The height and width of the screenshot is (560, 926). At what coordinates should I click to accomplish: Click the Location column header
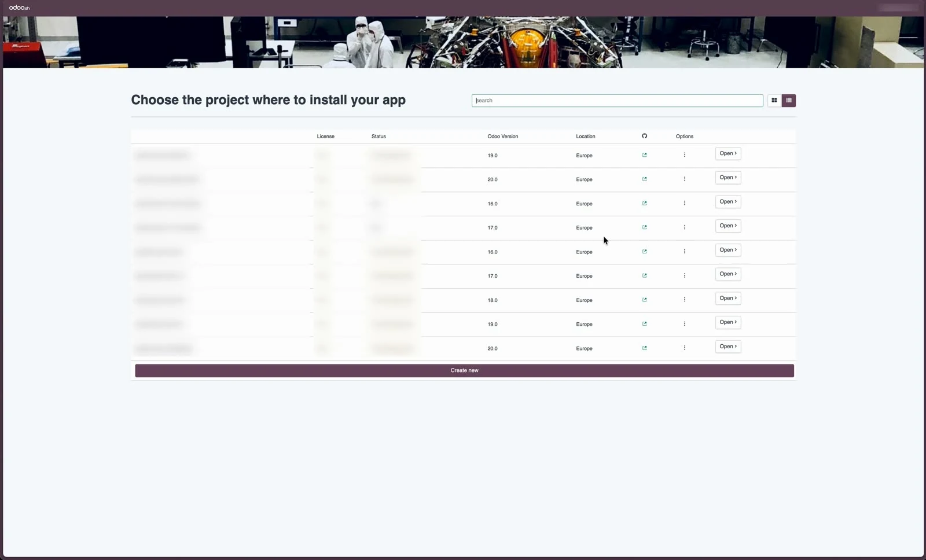point(585,137)
